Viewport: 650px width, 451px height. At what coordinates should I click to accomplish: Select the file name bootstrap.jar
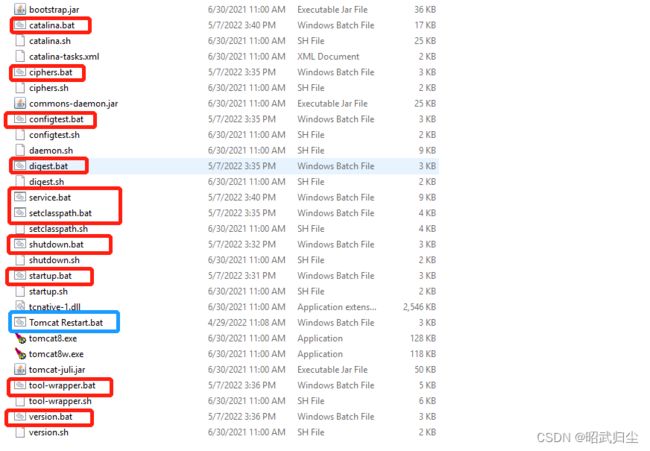tap(54, 10)
